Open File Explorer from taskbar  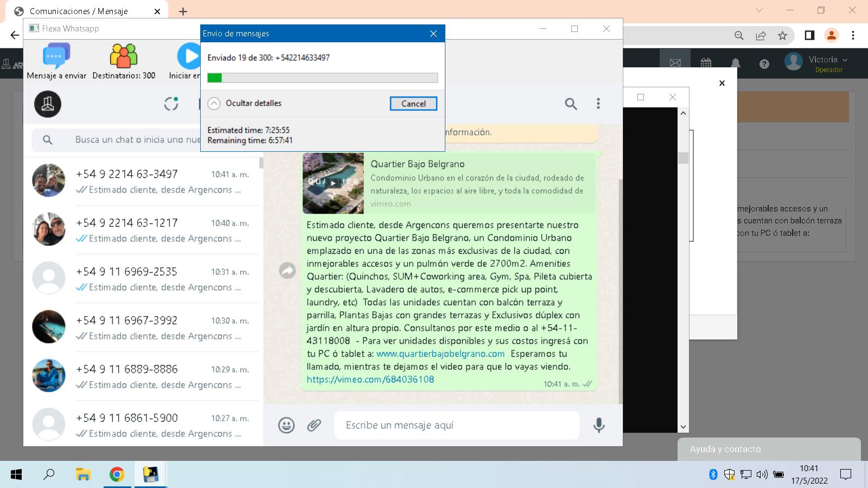coord(83,475)
